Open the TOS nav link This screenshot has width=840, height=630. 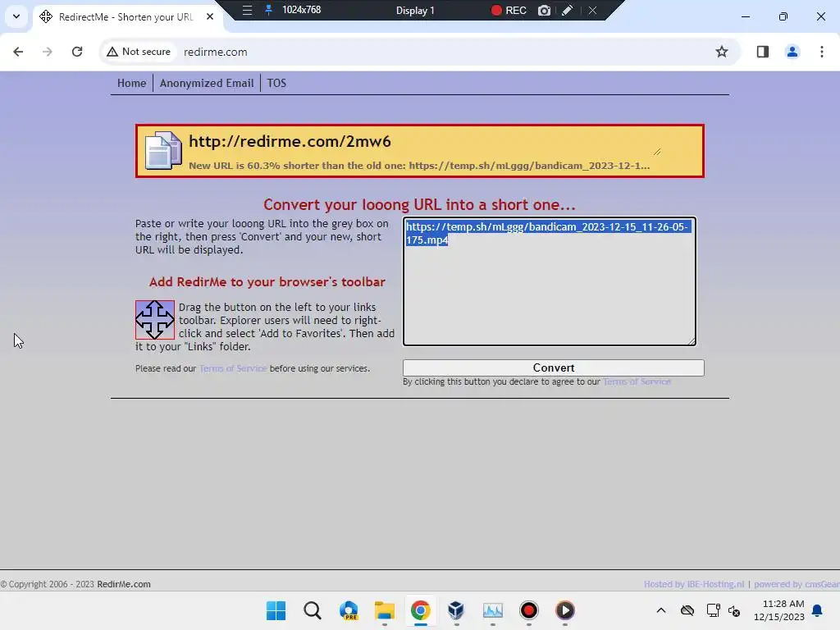tap(276, 83)
